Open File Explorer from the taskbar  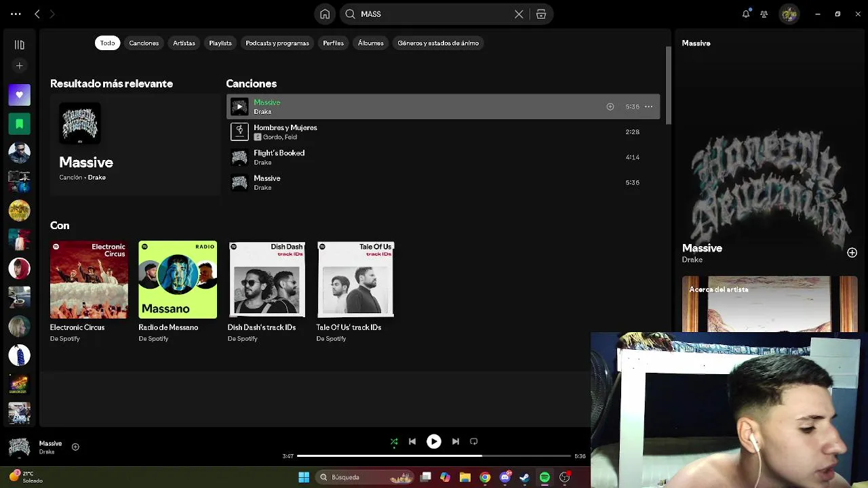tap(465, 477)
